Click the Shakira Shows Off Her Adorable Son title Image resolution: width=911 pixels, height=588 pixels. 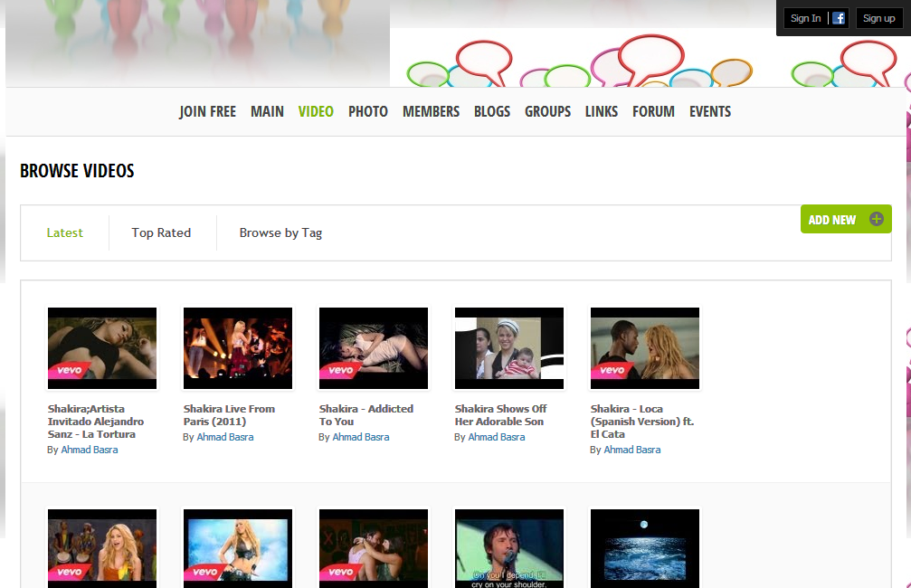[x=501, y=415]
